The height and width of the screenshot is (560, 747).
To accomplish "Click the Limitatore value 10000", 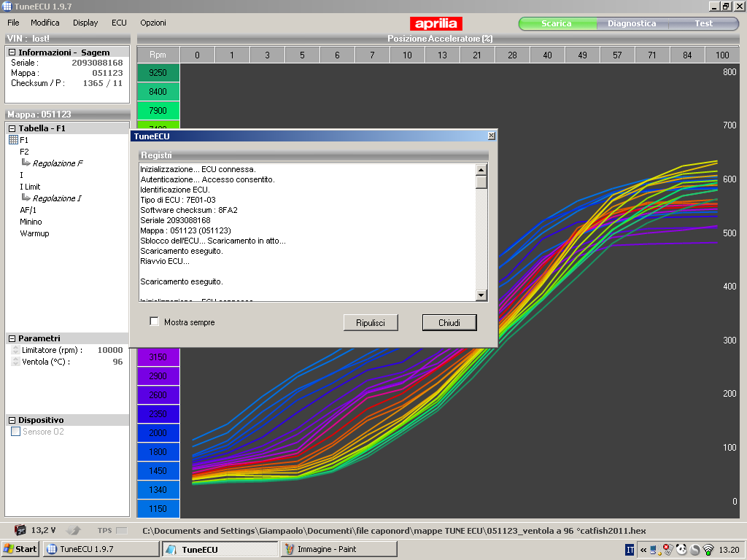I will click(x=110, y=350).
